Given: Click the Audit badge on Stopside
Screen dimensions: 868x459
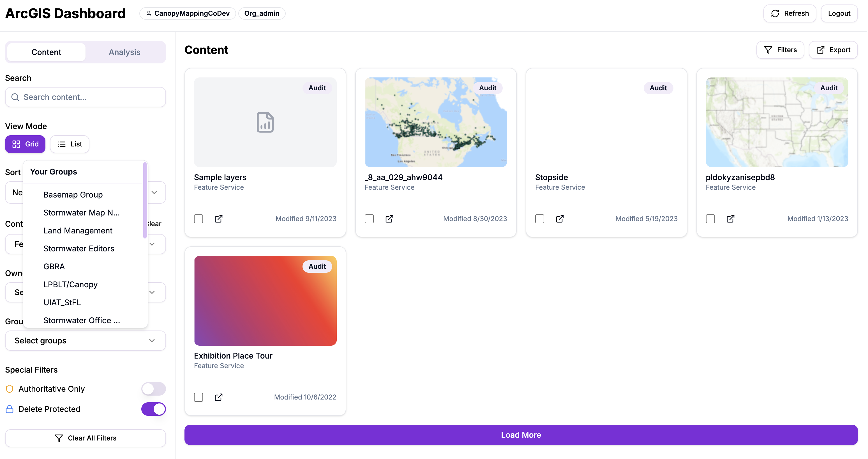Looking at the screenshot, I should click(658, 88).
